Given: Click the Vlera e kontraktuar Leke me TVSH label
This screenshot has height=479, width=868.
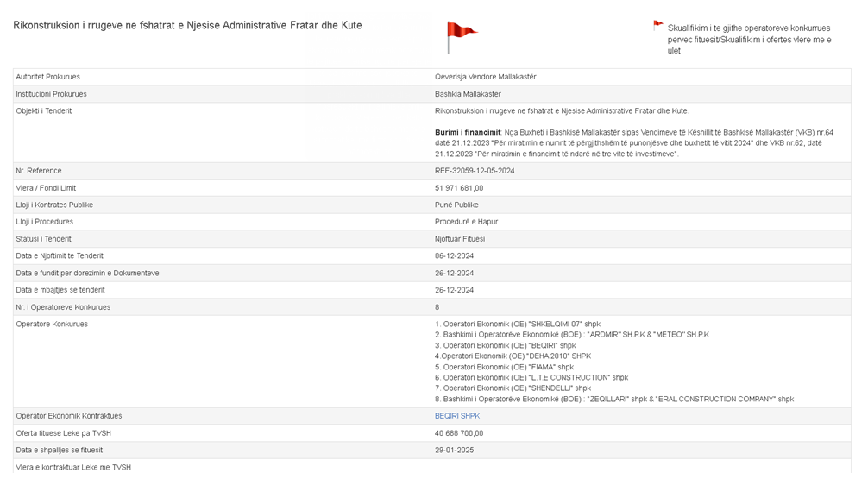Looking at the screenshot, I should tap(73, 467).
